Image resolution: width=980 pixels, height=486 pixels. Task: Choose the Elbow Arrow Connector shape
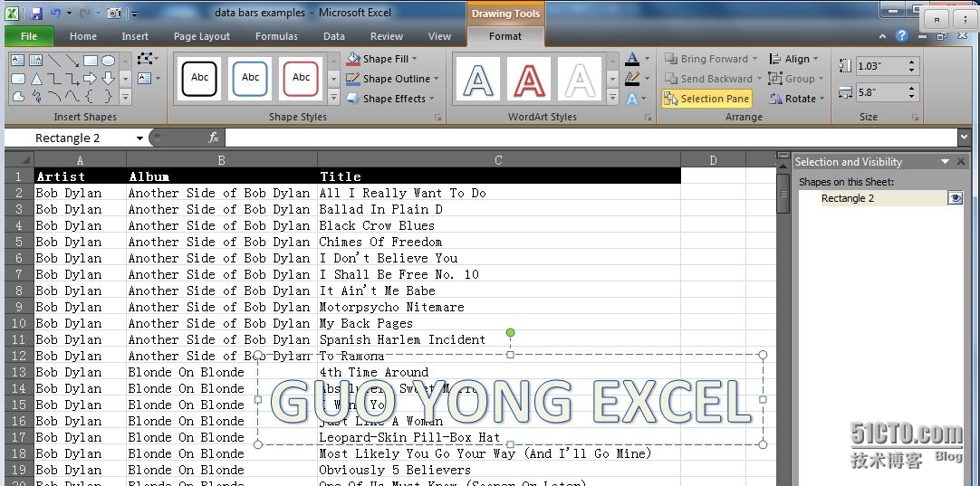[x=72, y=79]
